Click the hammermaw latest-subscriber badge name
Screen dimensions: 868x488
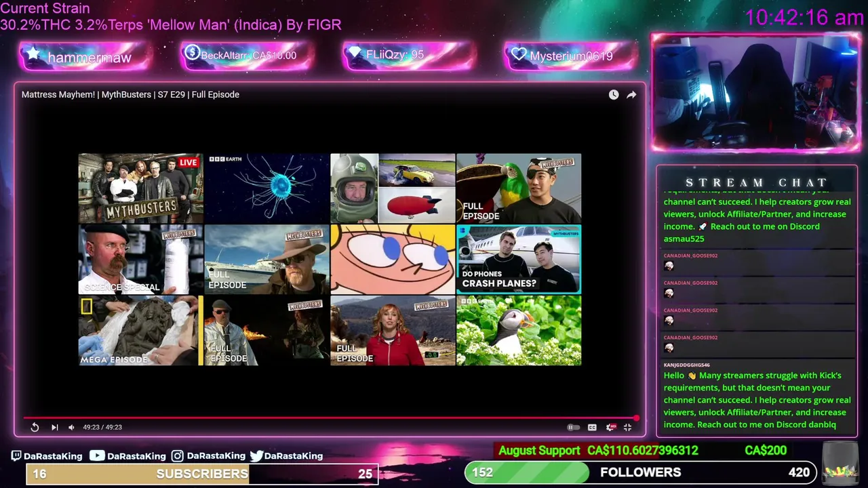pos(90,58)
